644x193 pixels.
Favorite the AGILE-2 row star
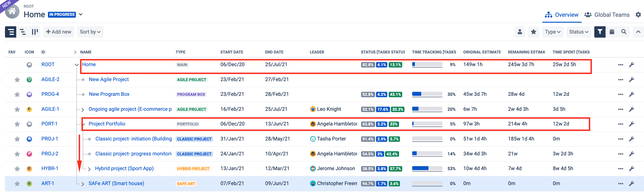coord(17,80)
